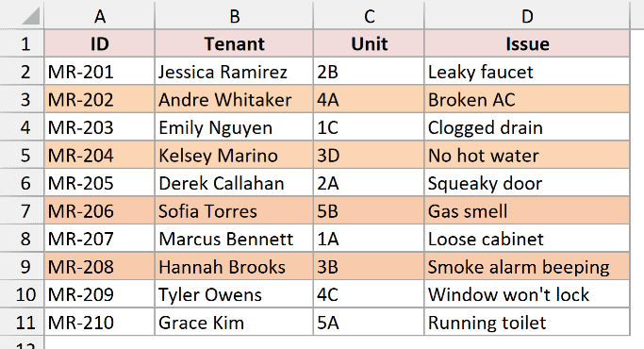Select column C header
Screen dimensions: 644x349
pyautogui.click(x=369, y=15)
